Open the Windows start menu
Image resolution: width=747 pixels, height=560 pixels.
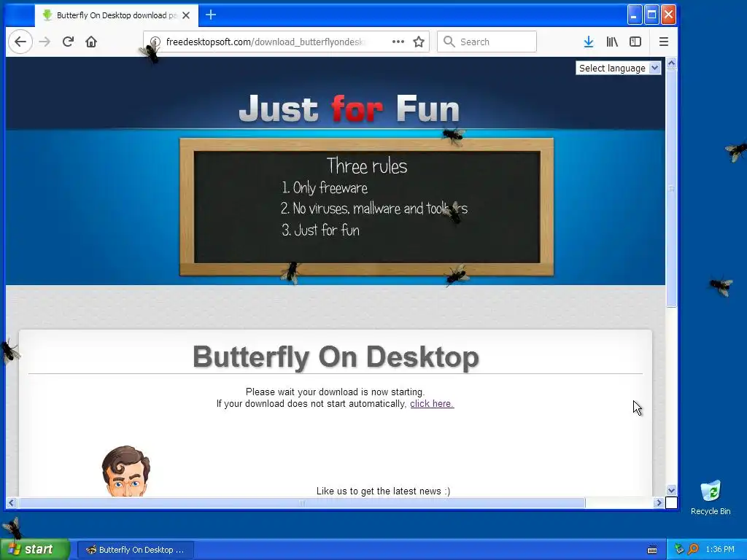[35, 550]
